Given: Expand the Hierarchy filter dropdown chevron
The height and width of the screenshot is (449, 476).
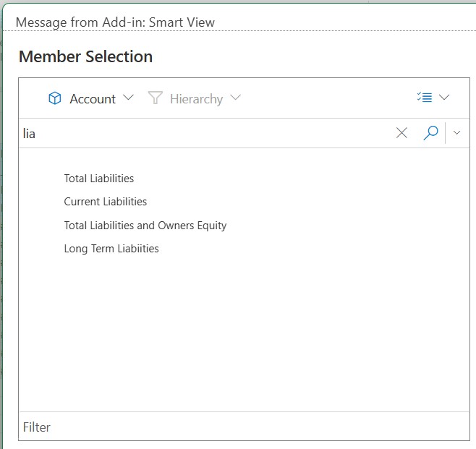Looking at the screenshot, I should [236, 98].
